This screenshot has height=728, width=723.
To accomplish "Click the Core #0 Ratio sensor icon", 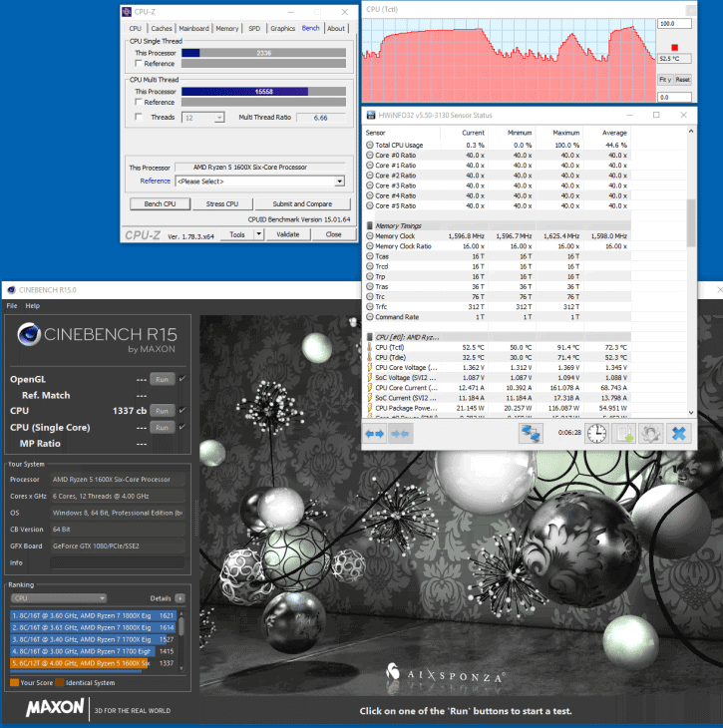I will click(370, 155).
